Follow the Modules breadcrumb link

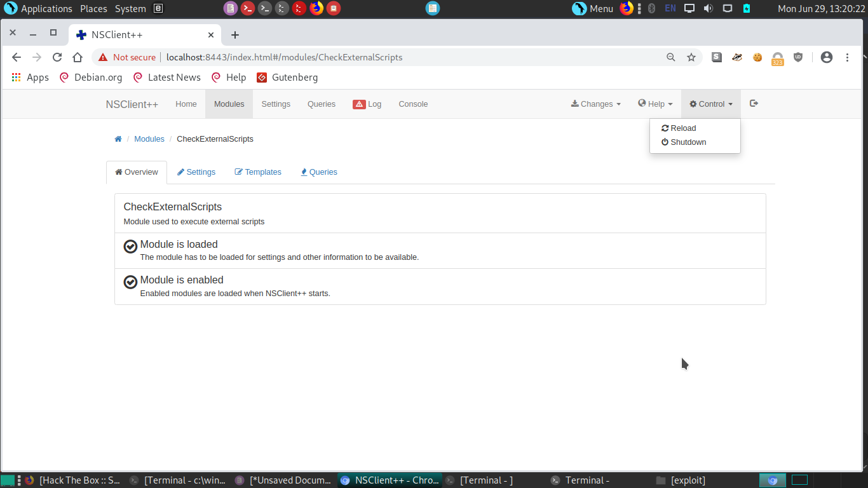149,139
